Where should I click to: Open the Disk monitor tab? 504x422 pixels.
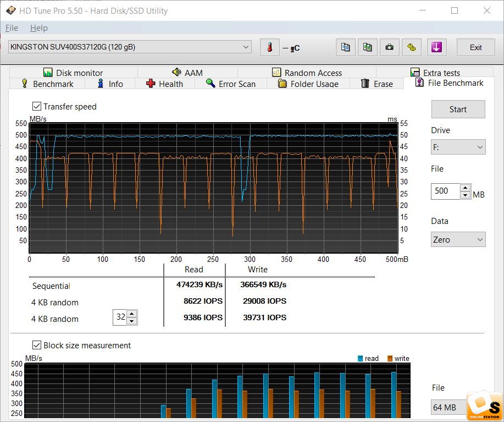click(73, 73)
